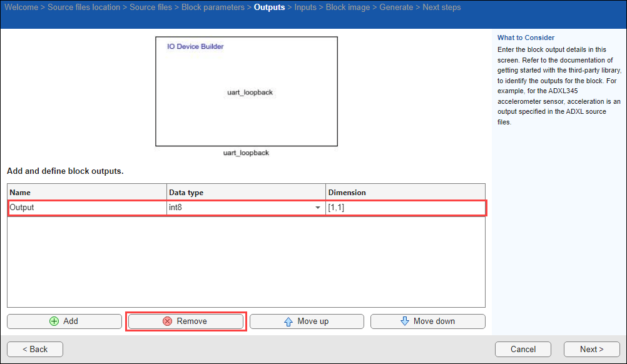The image size is (627, 364).
Task: Select the Output name field
Action: point(87,208)
